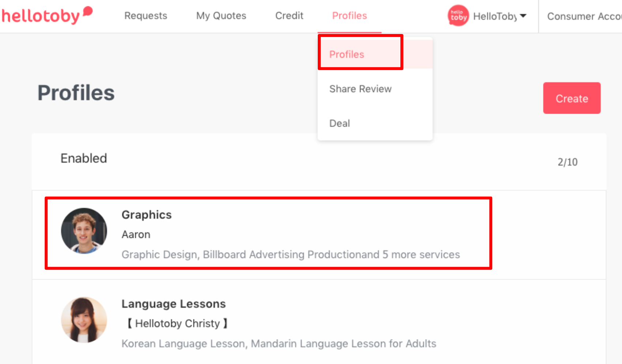Open the Requests tab
Image resolution: width=622 pixels, height=364 pixels.
point(146,16)
